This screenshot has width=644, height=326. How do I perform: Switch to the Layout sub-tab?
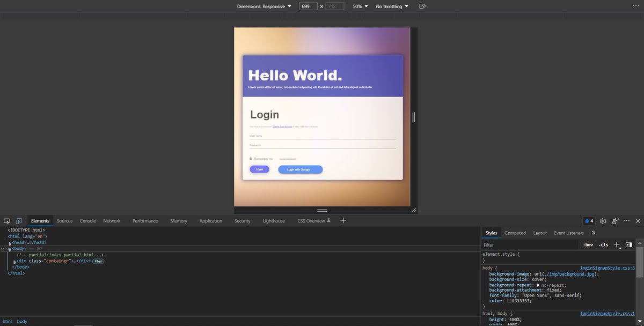pyautogui.click(x=540, y=233)
